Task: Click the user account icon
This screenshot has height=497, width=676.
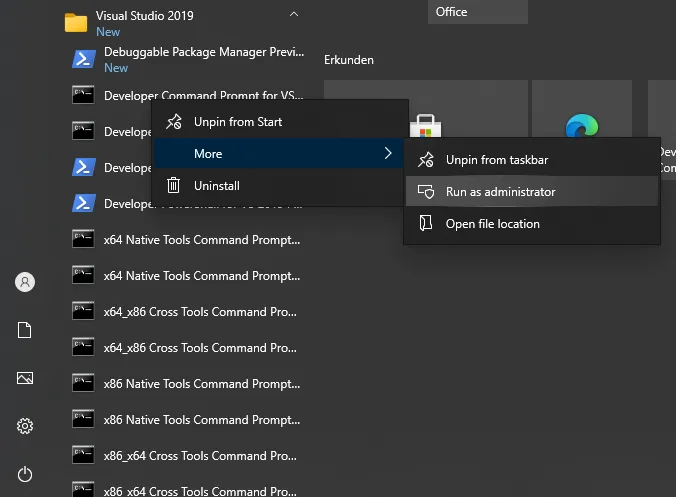Action: tap(25, 283)
